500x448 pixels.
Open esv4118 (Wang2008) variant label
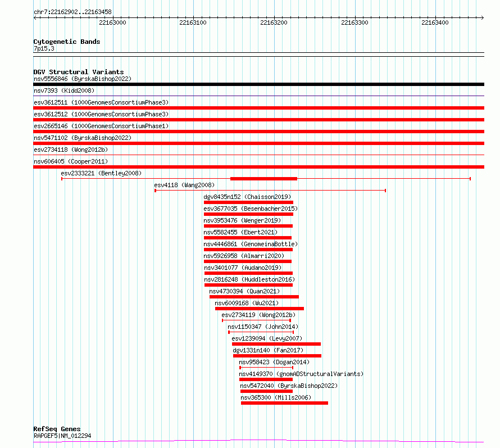click(x=184, y=185)
